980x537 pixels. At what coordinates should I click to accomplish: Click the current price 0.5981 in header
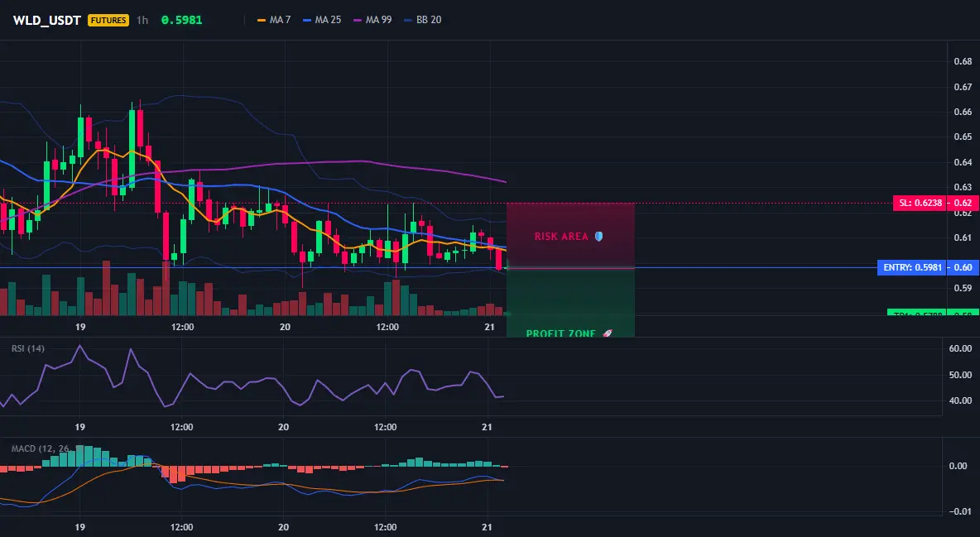(182, 20)
